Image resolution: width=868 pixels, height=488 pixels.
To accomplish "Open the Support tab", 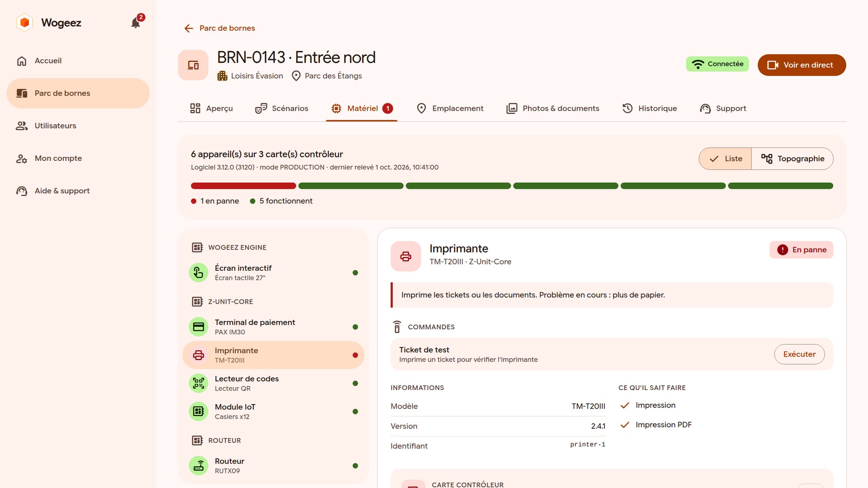I will tap(723, 108).
